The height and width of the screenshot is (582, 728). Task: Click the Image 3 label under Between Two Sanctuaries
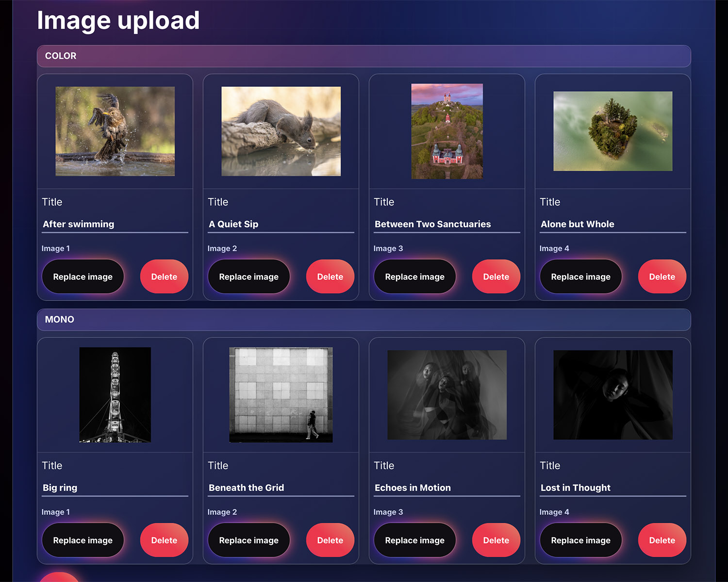(388, 248)
